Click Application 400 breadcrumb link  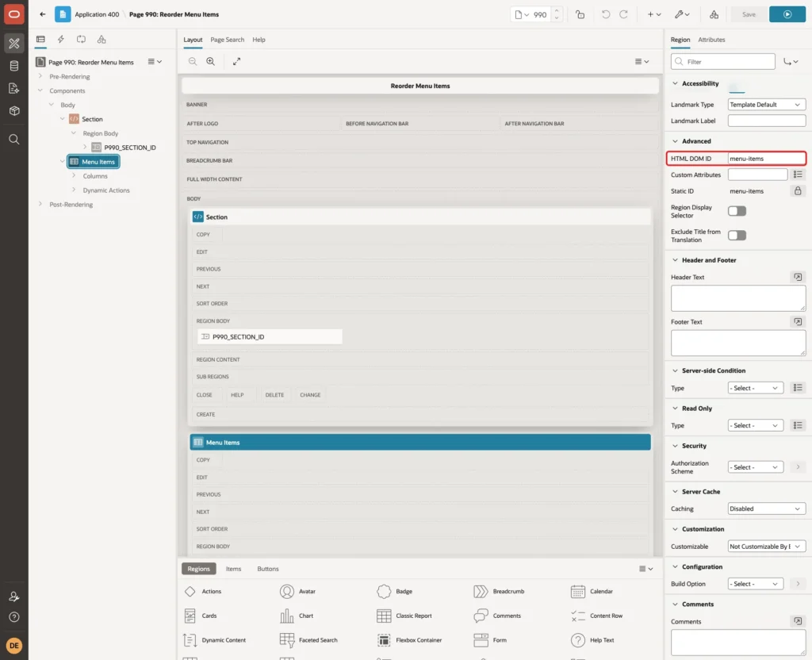(x=97, y=14)
